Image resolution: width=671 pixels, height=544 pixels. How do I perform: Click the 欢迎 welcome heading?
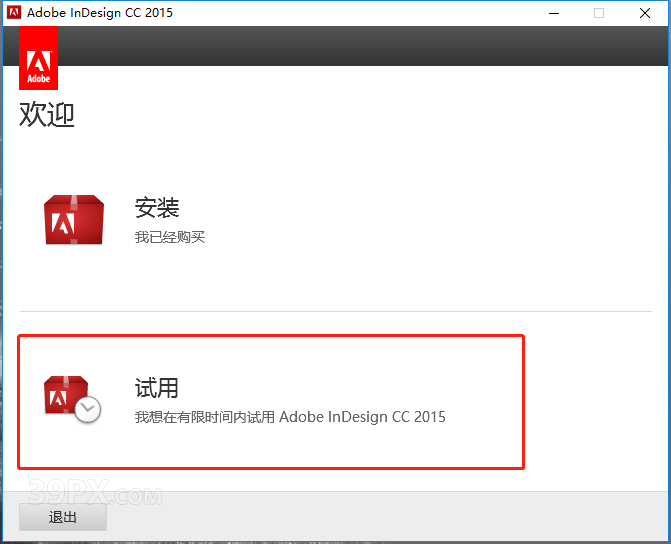[x=47, y=115]
